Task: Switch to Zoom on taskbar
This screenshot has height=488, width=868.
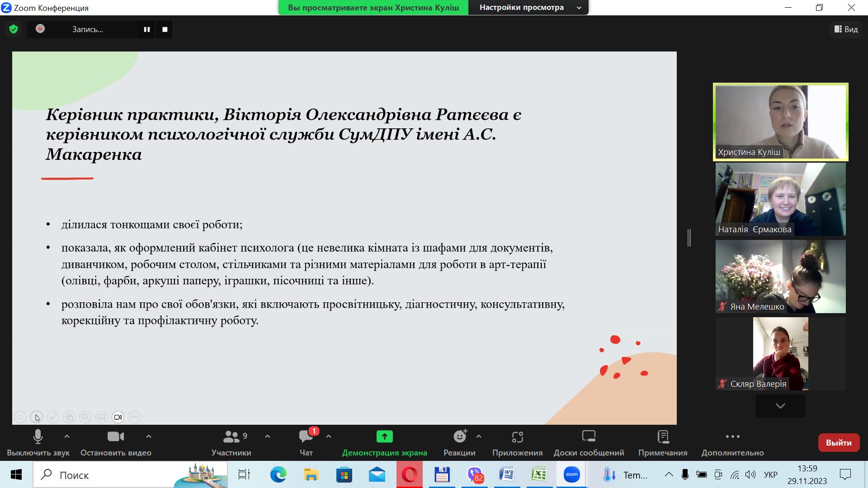Action: (572, 475)
